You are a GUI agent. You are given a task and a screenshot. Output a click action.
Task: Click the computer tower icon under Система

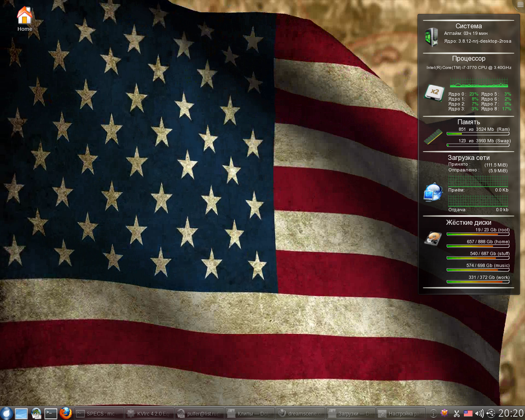point(432,37)
